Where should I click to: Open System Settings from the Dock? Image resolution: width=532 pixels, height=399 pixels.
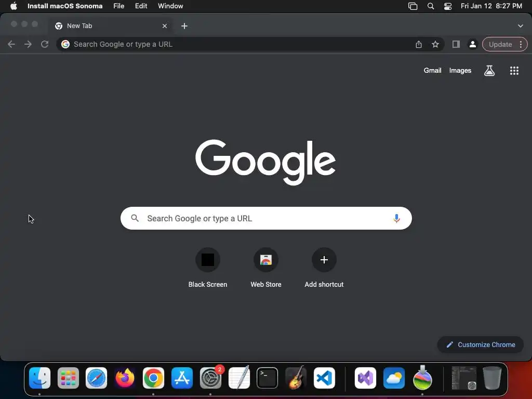click(211, 378)
